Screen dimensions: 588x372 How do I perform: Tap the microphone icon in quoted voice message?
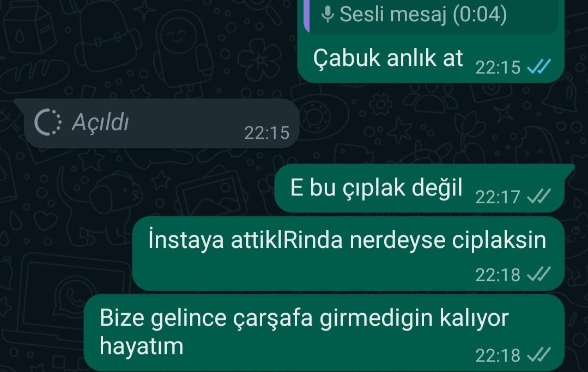tap(328, 14)
